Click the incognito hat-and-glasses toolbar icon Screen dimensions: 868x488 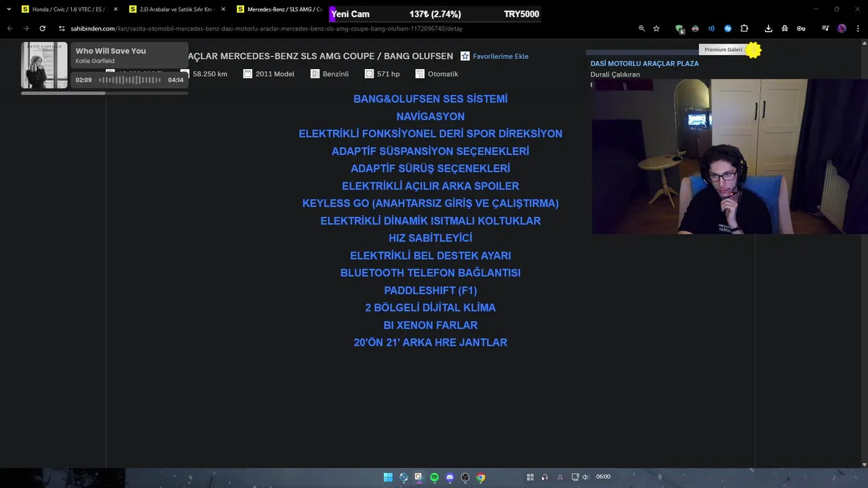(785, 28)
